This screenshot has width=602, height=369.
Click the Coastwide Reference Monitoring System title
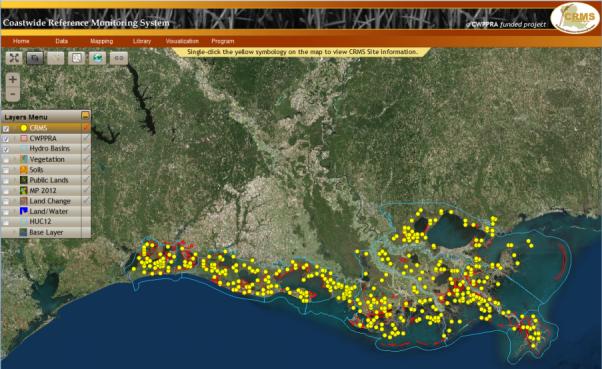(86, 23)
